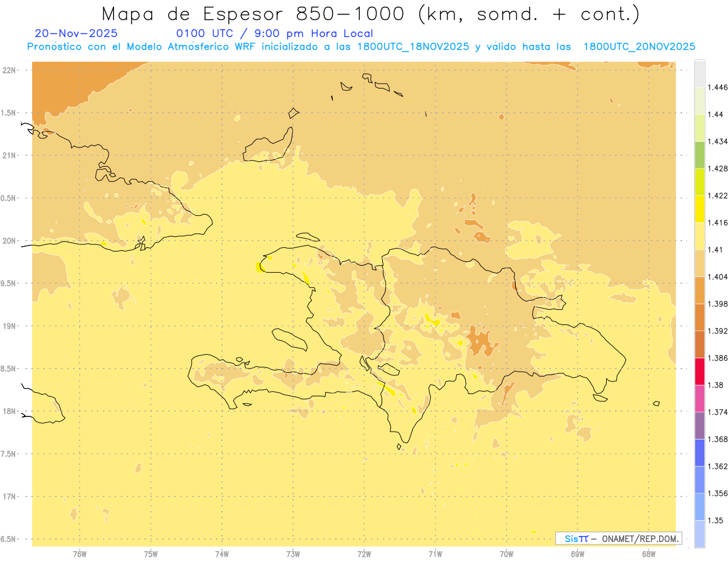
Task: Click legend value '1.44'
Action: pyautogui.click(x=715, y=115)
